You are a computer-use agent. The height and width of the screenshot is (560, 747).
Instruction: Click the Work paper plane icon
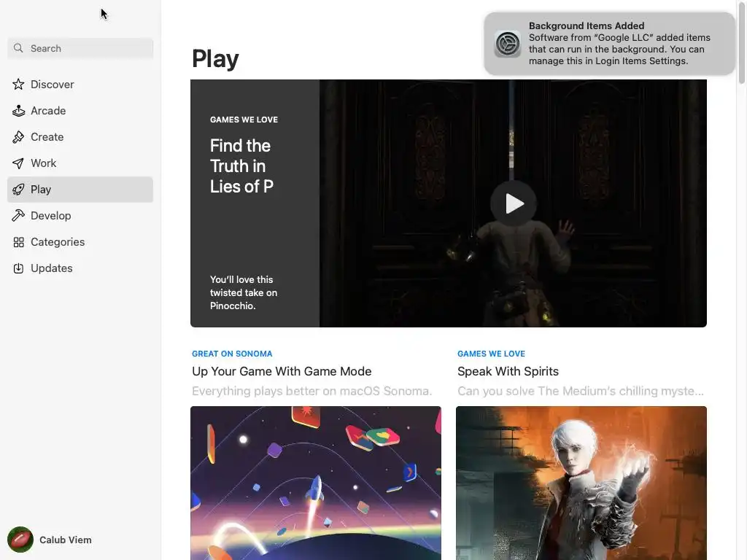click(x=18, y=163)
